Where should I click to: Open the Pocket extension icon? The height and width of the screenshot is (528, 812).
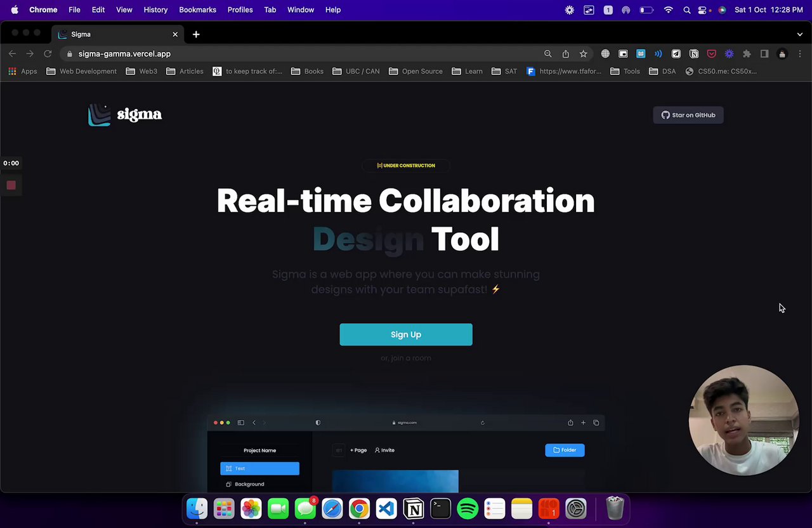[x=712, y=54]
